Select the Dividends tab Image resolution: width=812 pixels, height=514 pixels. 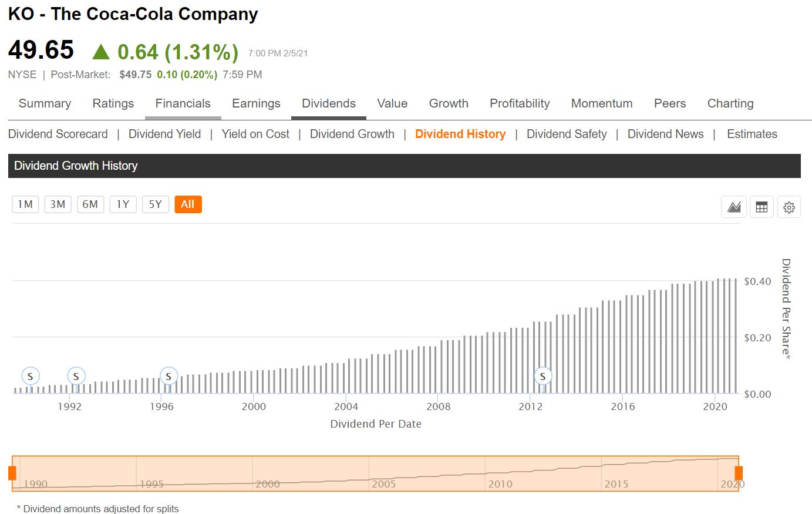[329, 103]
